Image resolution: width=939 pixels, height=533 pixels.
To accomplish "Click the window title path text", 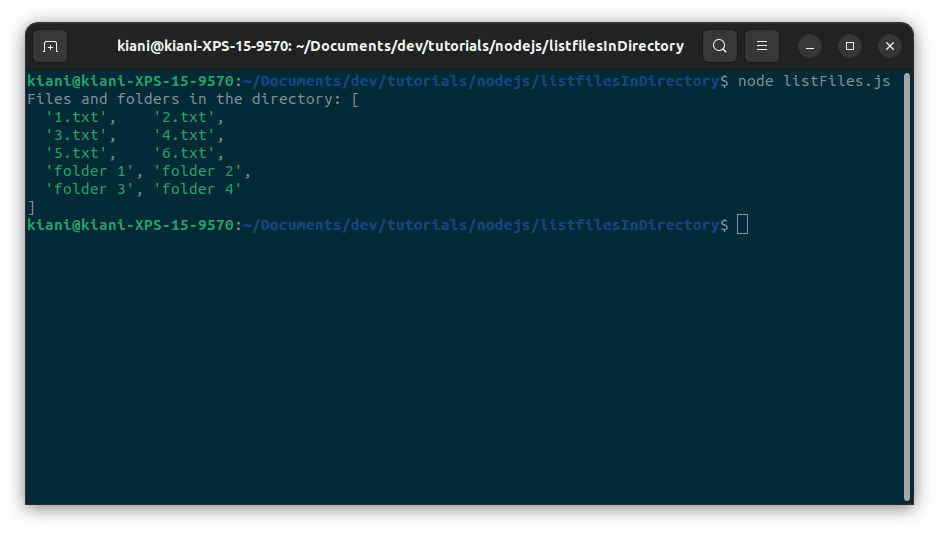I will 400,46.
